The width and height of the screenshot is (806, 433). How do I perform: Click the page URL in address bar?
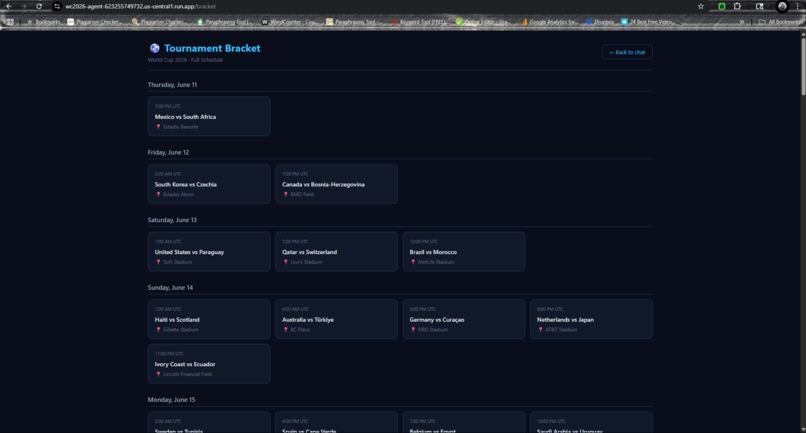tap(140, 6)
